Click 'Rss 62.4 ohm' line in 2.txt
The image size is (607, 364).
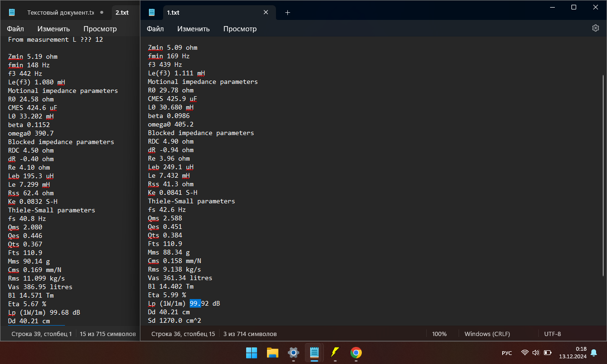31,193
